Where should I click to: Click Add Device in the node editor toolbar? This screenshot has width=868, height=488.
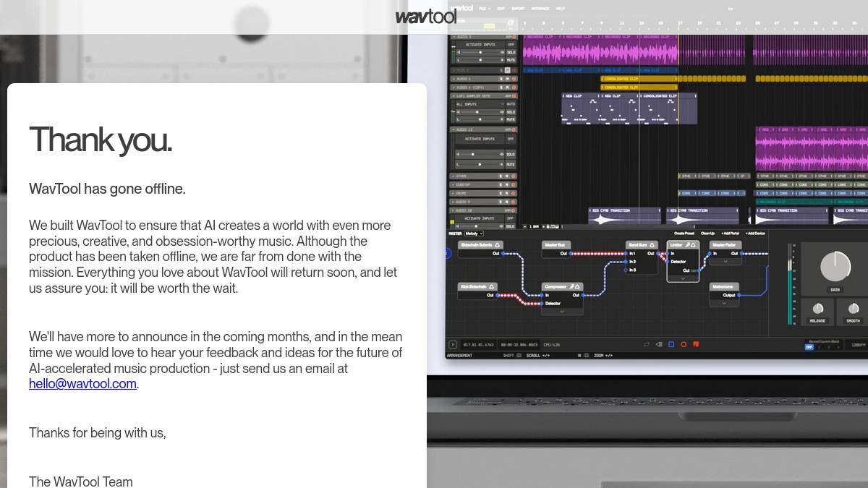755,234
